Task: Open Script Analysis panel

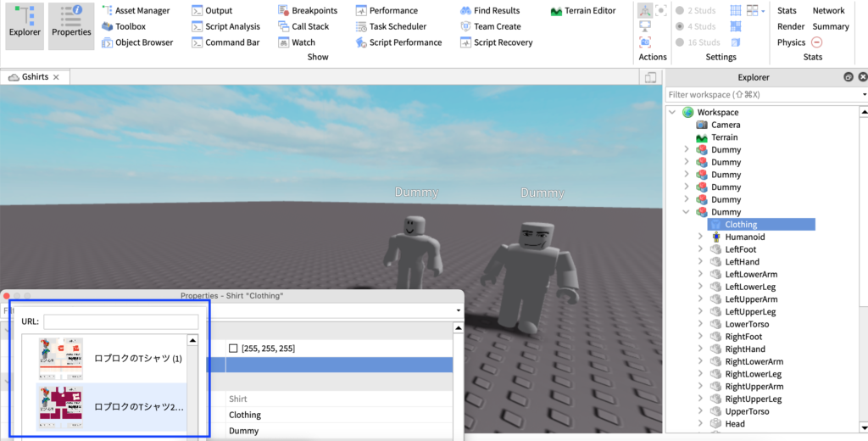Action: pyautogui.click(x=225, y=26)
